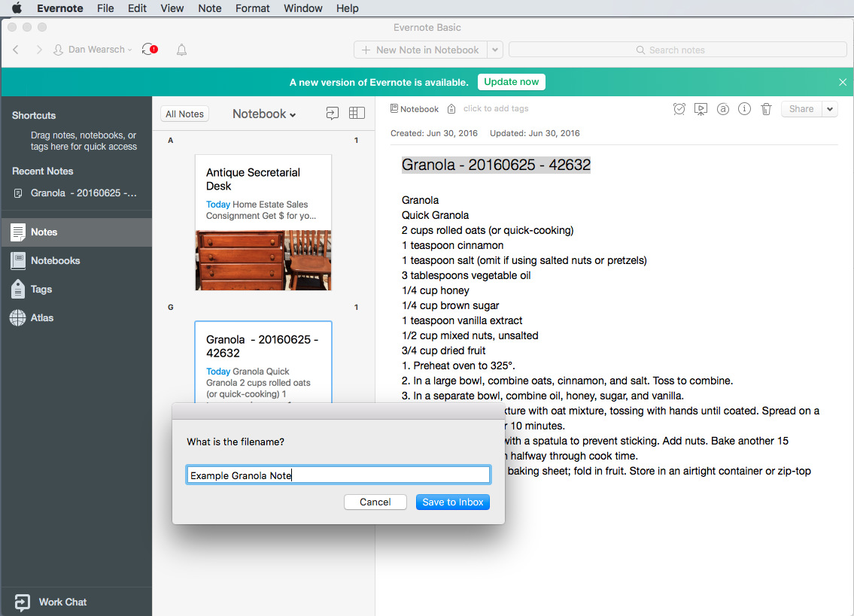
Task: Show note info icon
Action: [x=745, y=109]
